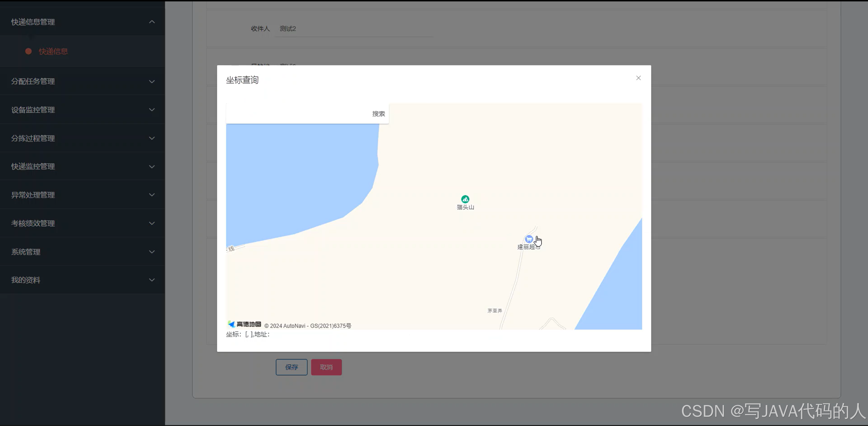Click the 保存 button
The image size is (868, 426).
[291, 367]
